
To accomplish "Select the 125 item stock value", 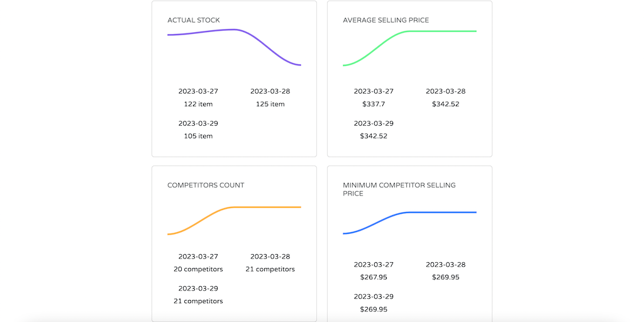I will coord(270,104).
